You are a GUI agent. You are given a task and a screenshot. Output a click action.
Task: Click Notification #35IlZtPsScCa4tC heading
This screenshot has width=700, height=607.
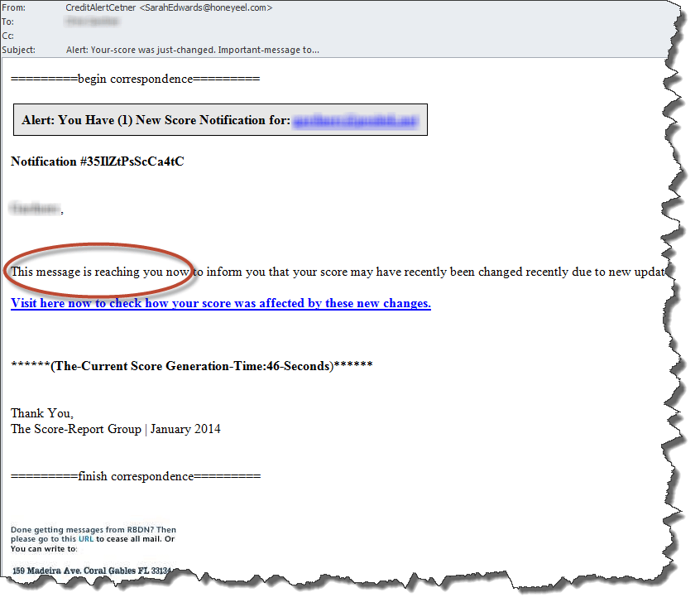tap(97, 161)
